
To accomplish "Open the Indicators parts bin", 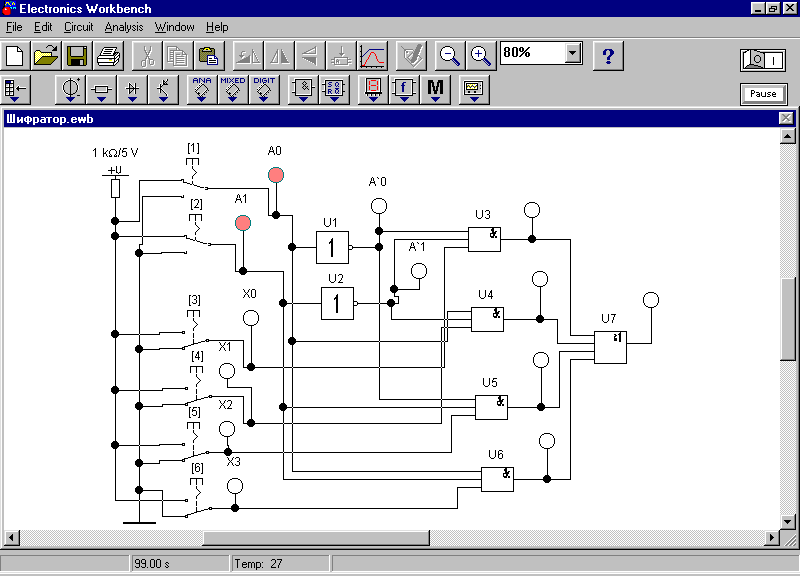I will point(373,89).
